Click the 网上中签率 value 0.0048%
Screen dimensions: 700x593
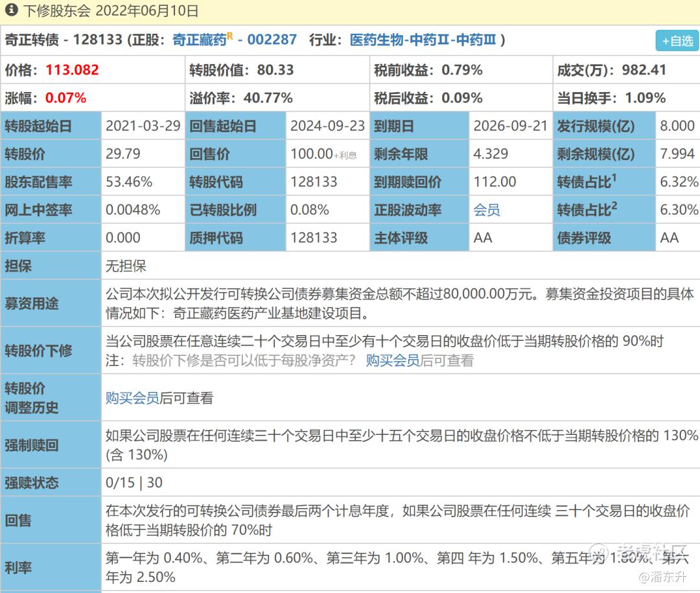click(x=133, y=210)
